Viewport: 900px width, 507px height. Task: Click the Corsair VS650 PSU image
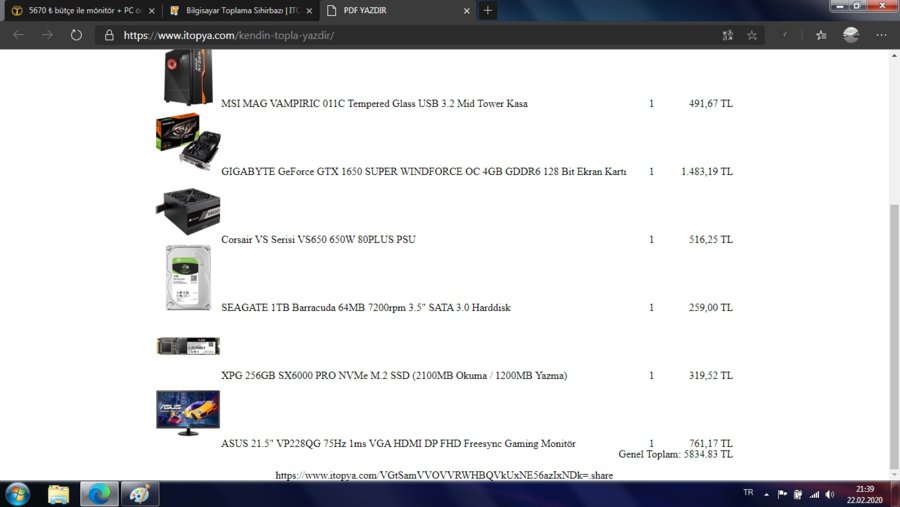(x=188, y=211)
